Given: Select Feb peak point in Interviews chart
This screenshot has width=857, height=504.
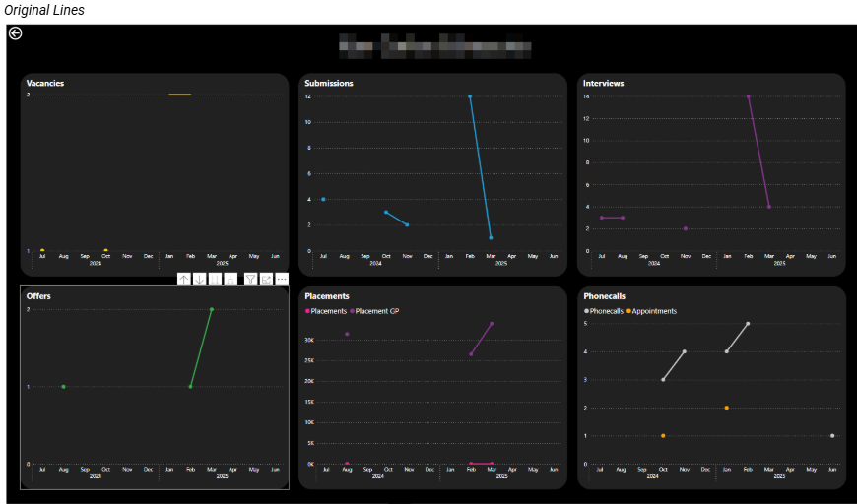Looking at the screenshot, I should 749,96.
